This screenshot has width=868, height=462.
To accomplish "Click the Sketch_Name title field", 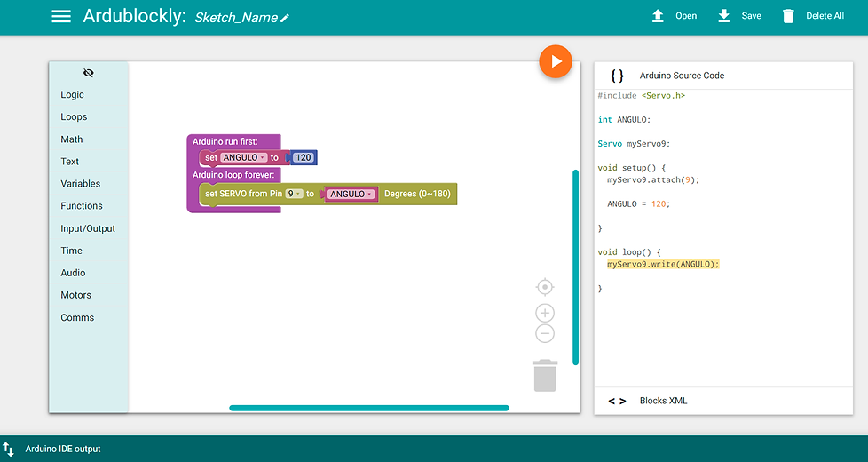I will 236,18.
